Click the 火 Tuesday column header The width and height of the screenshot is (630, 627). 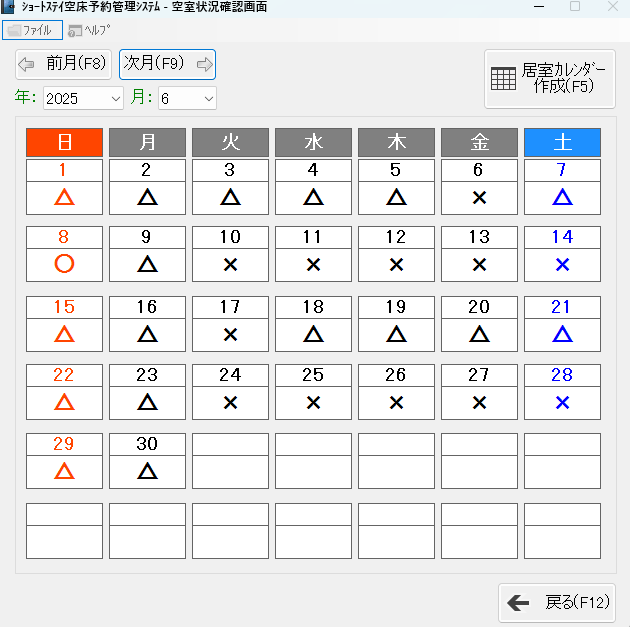230,142
